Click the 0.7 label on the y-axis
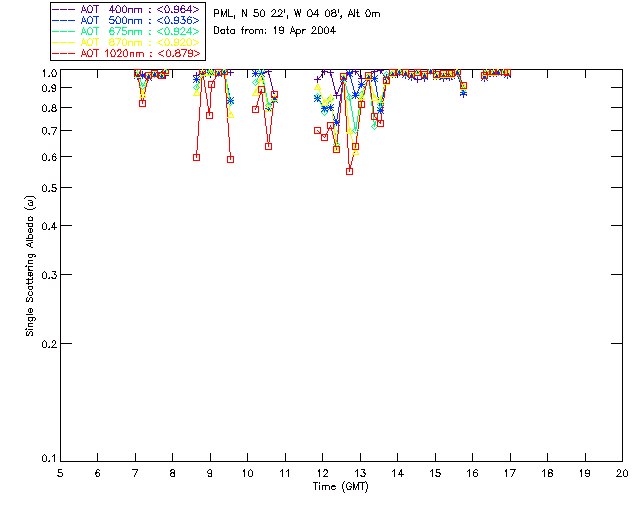This screenshot has height=512, width=640. (x=49, y=131)
